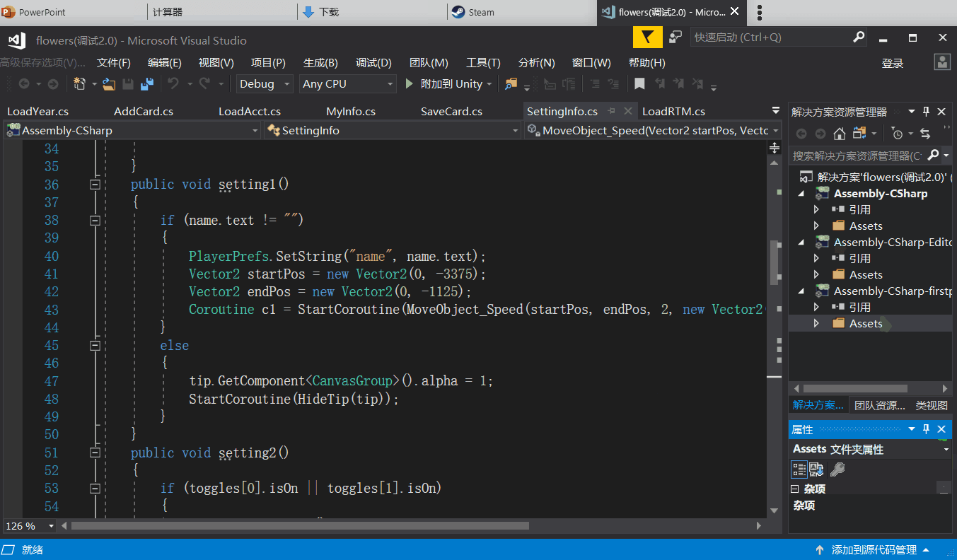Viewport: 957px width, 560px height.
Task: Open the 调试(D) menu
Action: (373, 63)
